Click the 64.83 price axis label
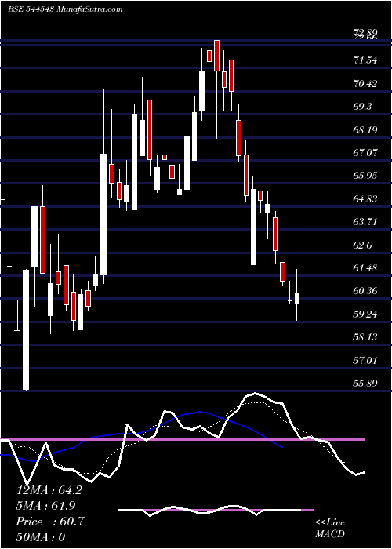392x549 pixels. (366, 199)
